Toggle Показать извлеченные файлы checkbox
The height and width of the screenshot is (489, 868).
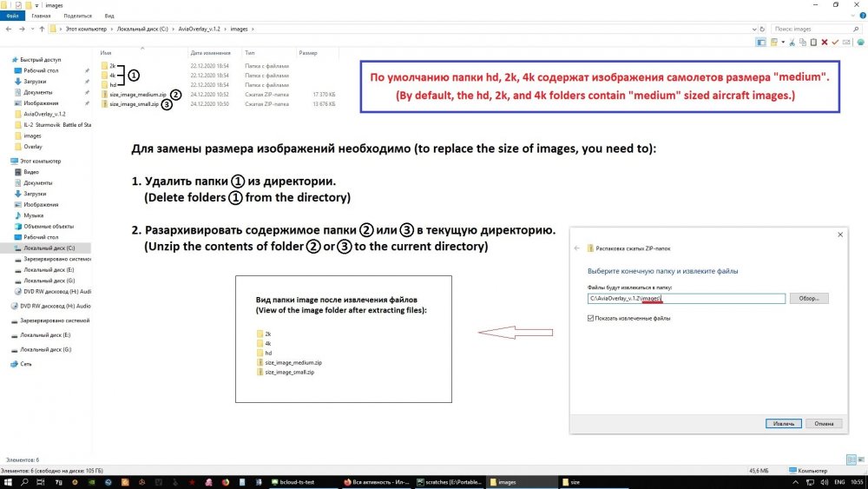click(x=590, y=319)
